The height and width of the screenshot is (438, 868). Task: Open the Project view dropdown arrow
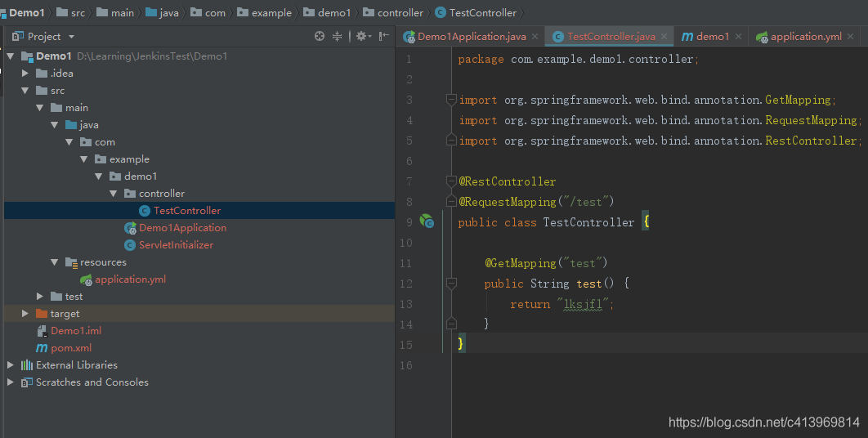coord(71,37)
